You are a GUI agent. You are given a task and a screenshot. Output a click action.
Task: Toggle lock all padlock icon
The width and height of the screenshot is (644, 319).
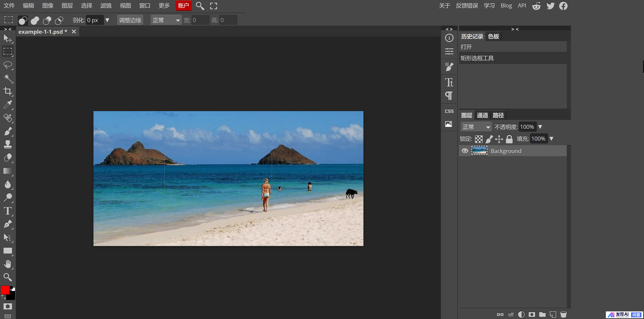click(509, 139)
